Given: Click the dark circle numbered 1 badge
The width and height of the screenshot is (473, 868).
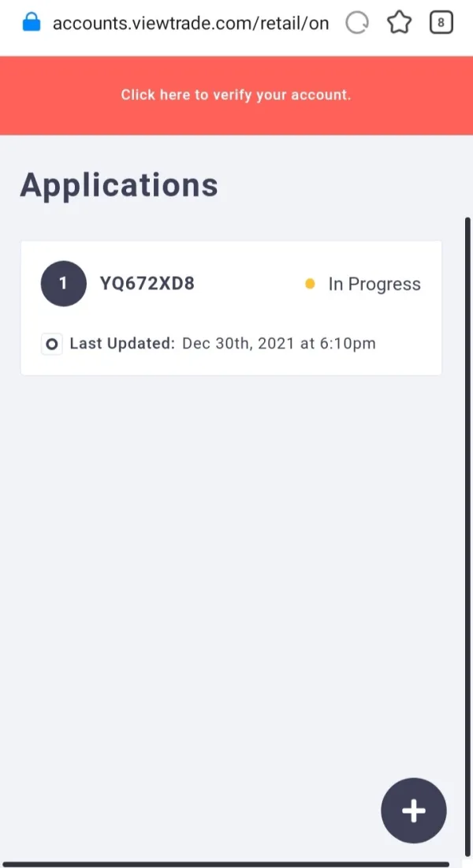Looking at the screenshot, I should tap(63, 284).
